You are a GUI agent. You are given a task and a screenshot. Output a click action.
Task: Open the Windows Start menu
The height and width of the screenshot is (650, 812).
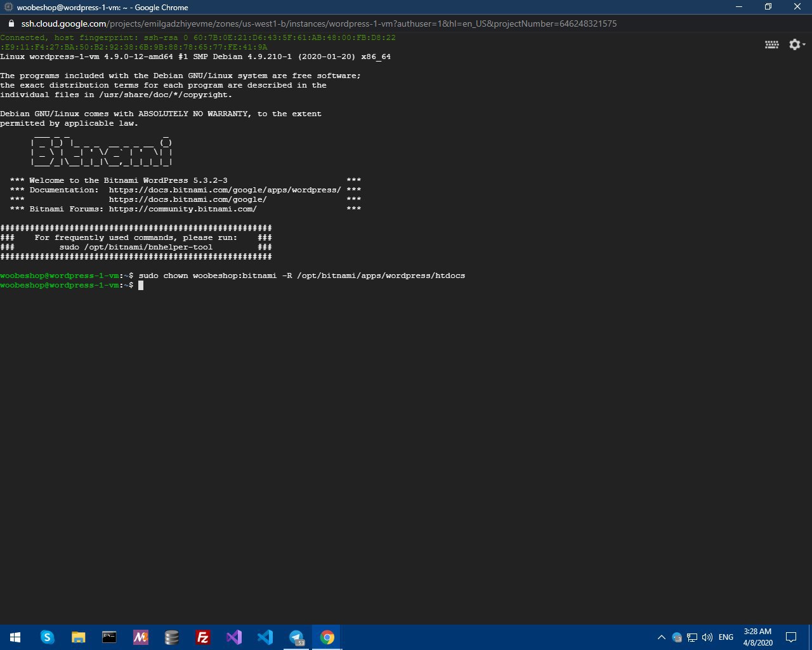15,637
